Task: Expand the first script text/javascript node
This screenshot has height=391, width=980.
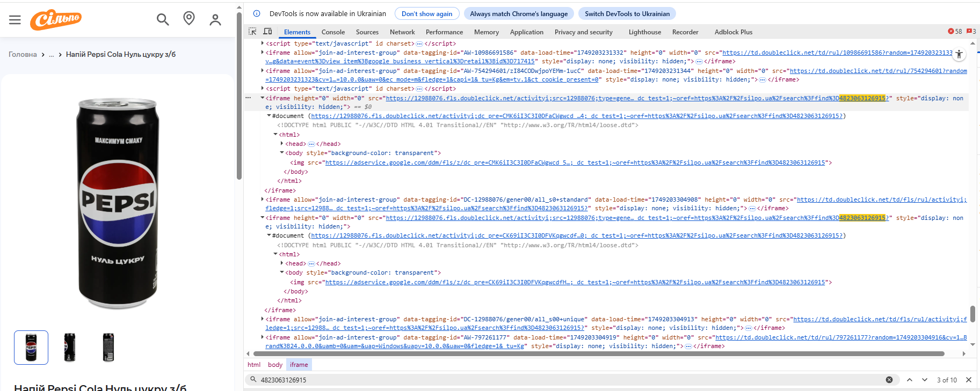Action: coord(263,43)
